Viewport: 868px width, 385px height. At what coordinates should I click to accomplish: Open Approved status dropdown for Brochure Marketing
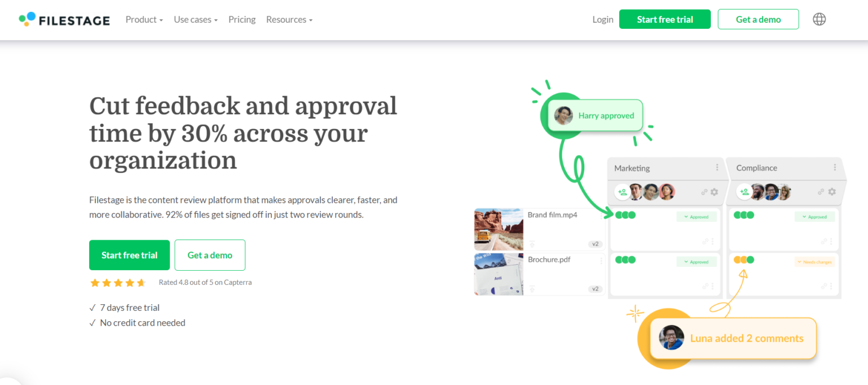coord(697,262)
